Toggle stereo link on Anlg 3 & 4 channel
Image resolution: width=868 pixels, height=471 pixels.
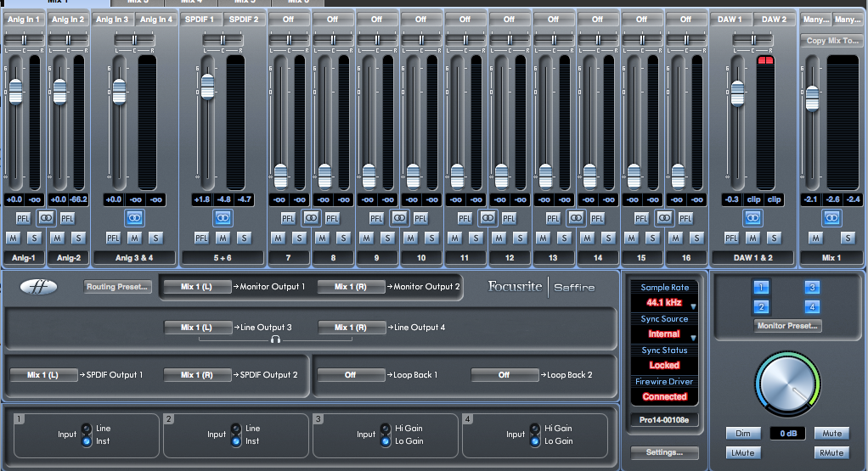pos(134,218)
